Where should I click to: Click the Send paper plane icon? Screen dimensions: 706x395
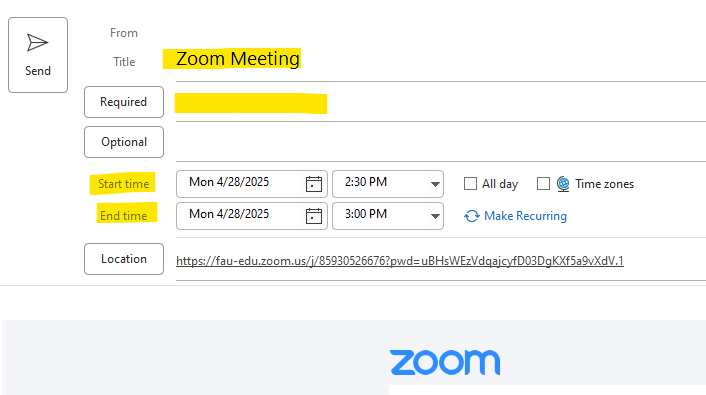(x=37, y=43)
